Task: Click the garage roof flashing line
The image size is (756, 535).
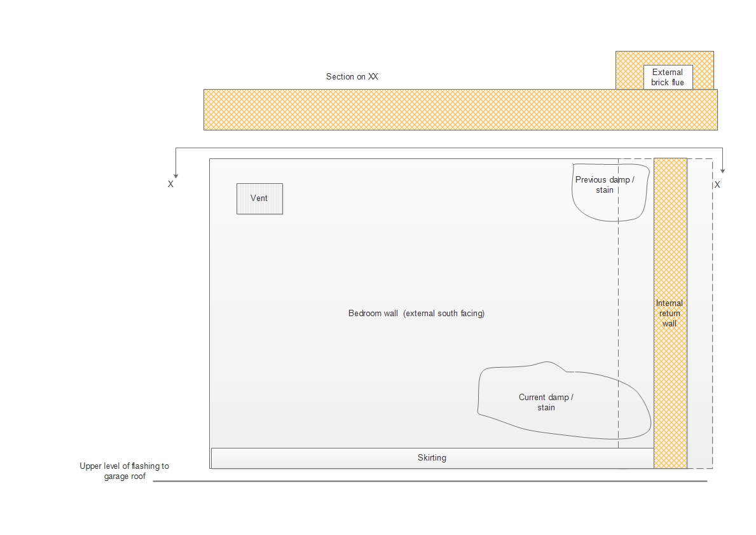Action: click(430, 482)
